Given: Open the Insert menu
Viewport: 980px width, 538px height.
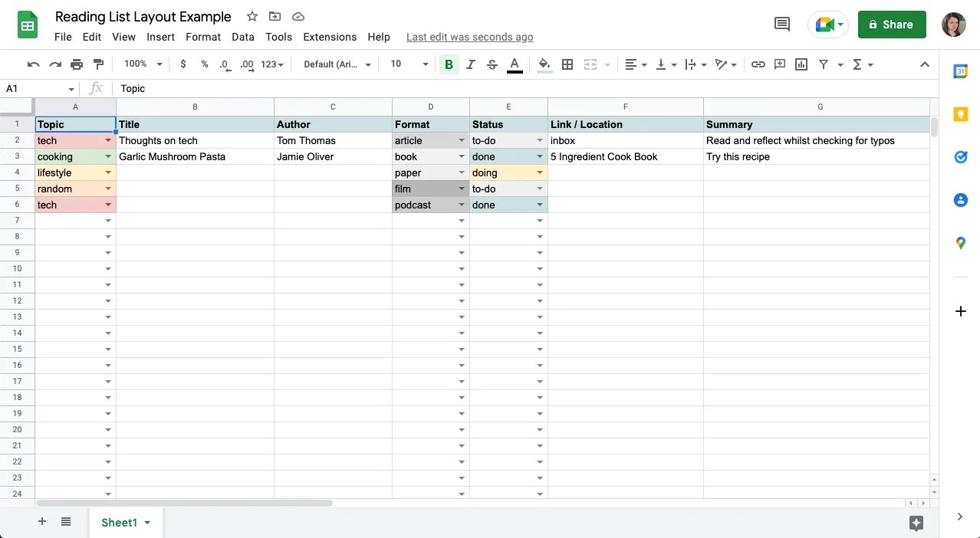Looking at the screenshot, I should [160, 37].
